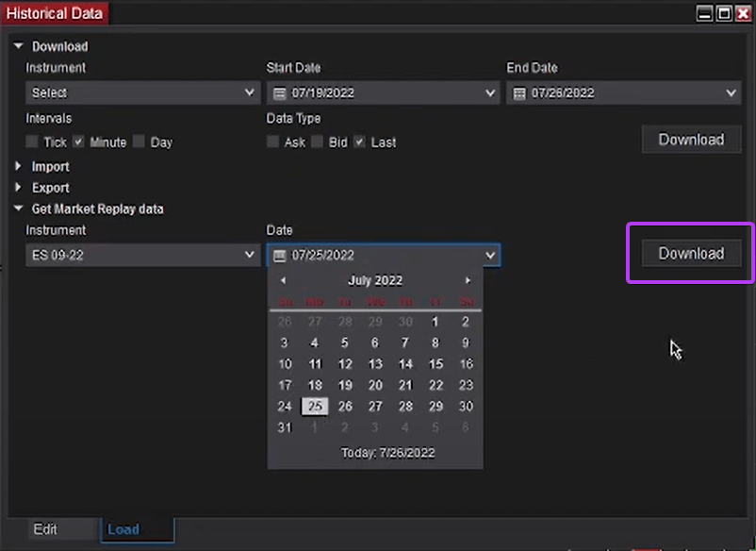Click highlighted July 25 in calendar
Screen dimensions: 756x551
point(315,407)
